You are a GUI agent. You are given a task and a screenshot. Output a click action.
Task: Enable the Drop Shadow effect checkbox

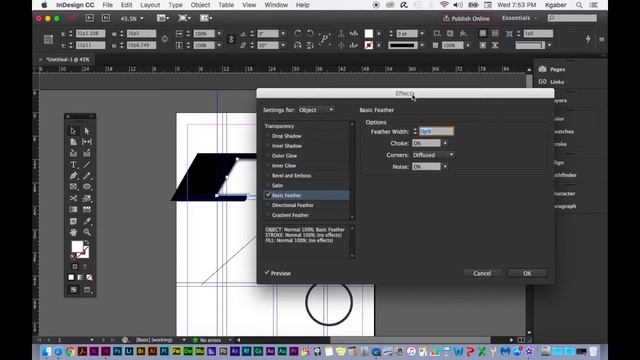click(x=268, y=136)
